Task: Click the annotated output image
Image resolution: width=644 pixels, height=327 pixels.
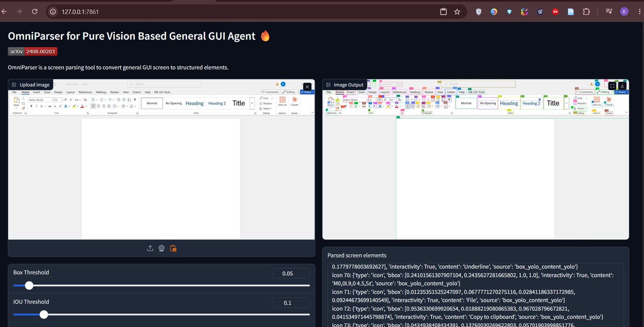Action: pos(475,159)
